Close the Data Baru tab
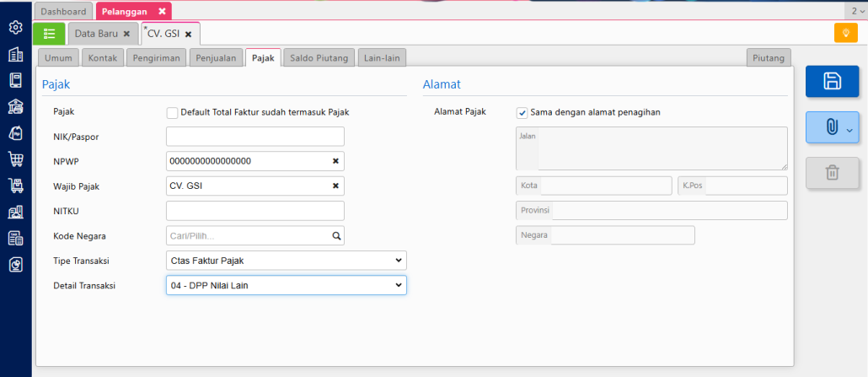Viewport: 868px width, 377px height. click(126, 34)
